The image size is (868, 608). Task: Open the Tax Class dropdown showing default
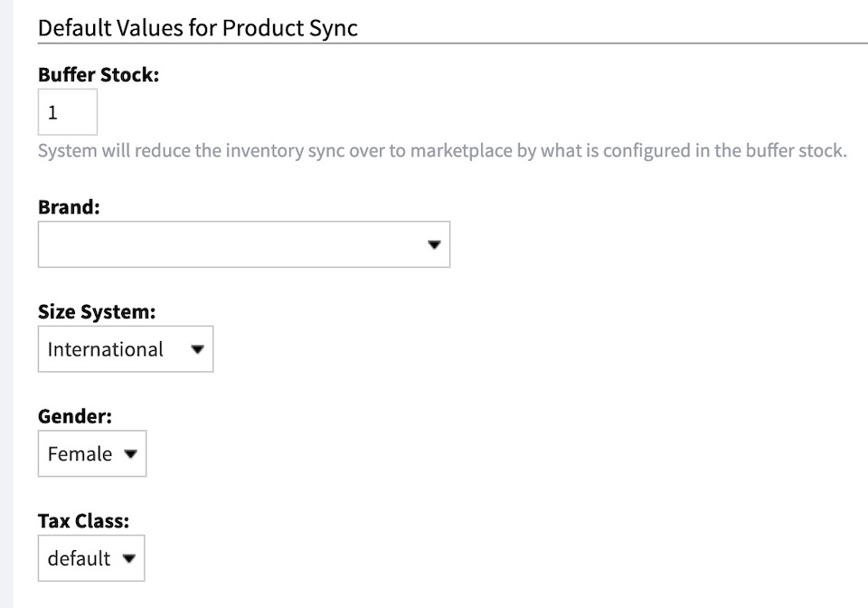(x=91, y=558)
